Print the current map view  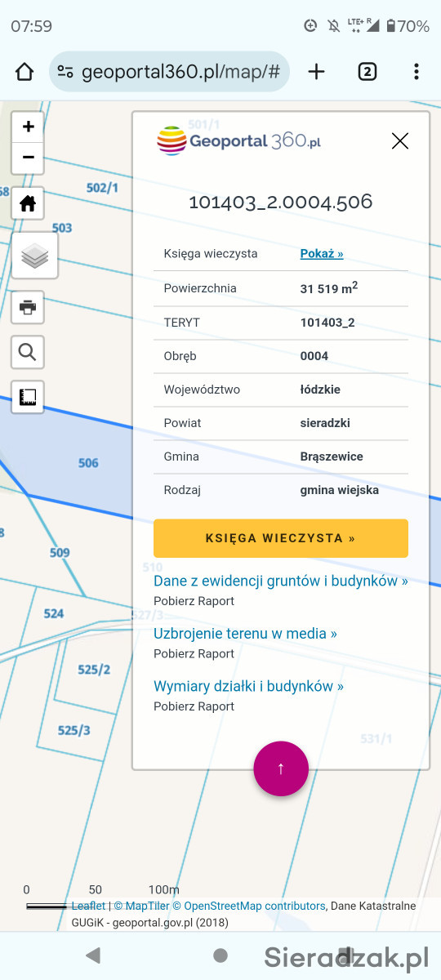click(x=28, y=307)
